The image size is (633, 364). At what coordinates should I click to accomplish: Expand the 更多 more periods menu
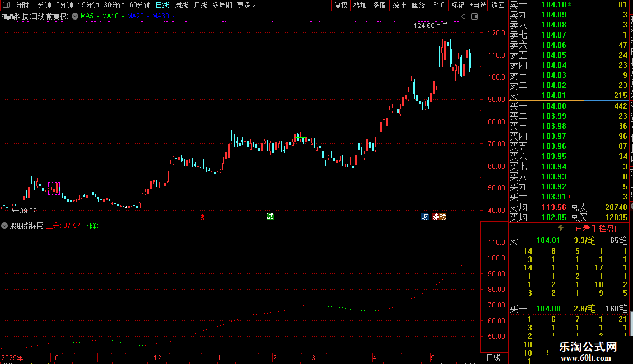(x=246, y=5)
